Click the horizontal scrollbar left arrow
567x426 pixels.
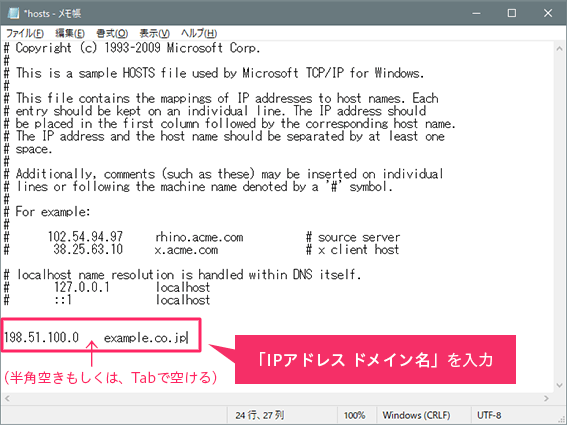7,398
